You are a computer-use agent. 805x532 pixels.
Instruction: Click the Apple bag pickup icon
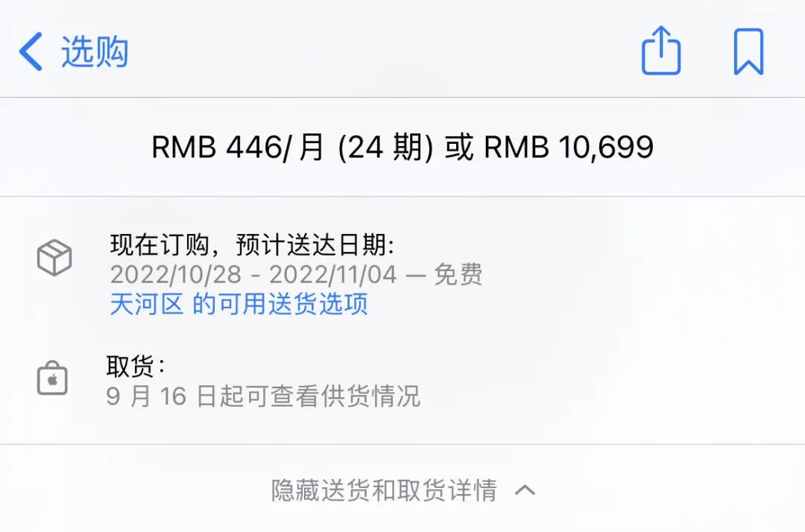[52, 378]
